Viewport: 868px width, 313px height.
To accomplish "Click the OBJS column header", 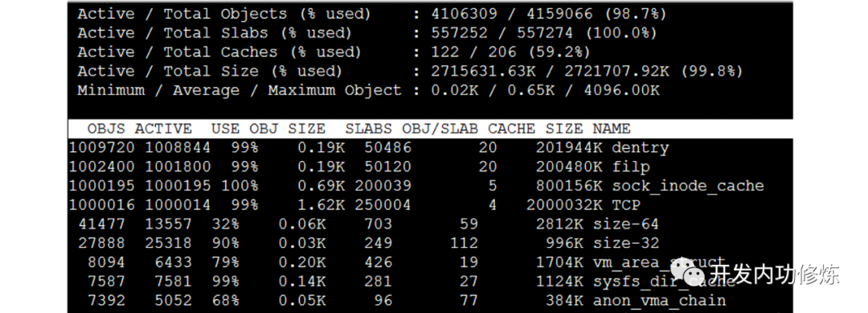I will tap(106, 129).
